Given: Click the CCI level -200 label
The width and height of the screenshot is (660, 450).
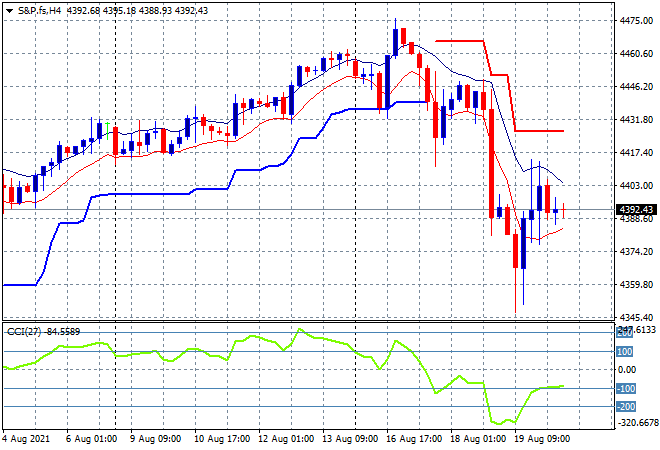Looking at the screenshot, I should 626,407.
